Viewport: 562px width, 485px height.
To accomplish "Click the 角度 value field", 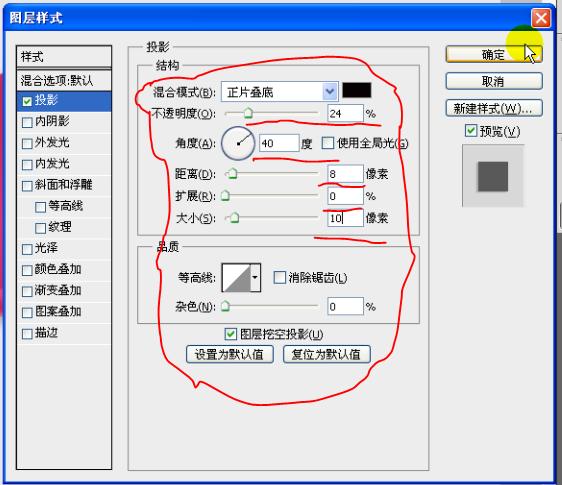I will [279, 143].
